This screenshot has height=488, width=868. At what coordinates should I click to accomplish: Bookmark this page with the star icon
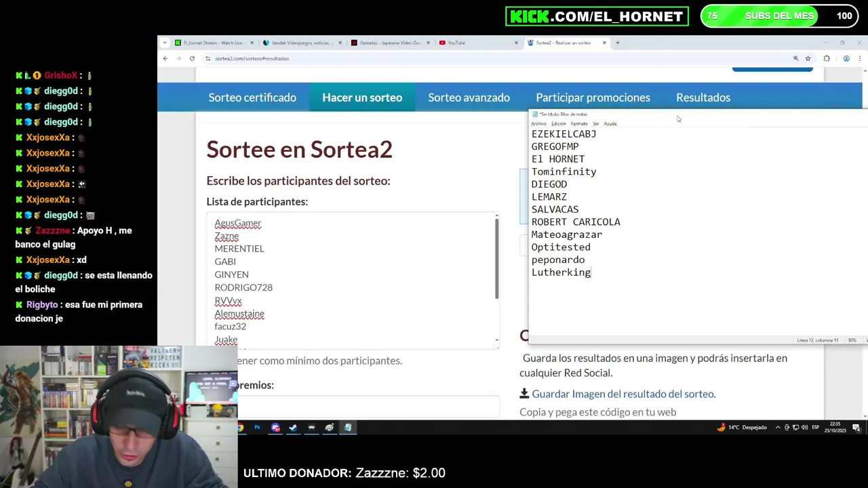(808, 58)
